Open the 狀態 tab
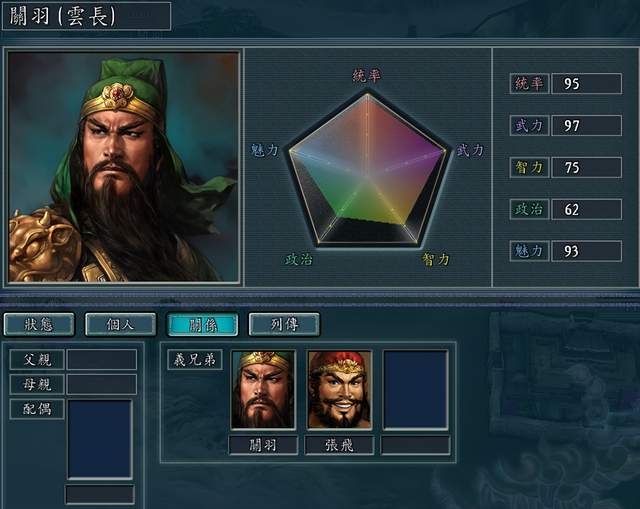Image resolution: width=640 pixels, height=509 pixels. (x=39, y=325)
